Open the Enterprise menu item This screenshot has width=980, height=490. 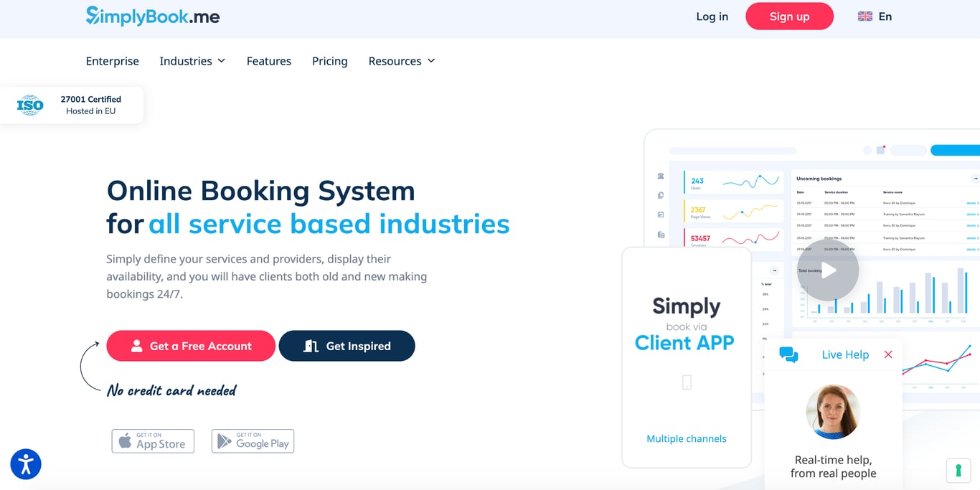(x=113, y=61)
